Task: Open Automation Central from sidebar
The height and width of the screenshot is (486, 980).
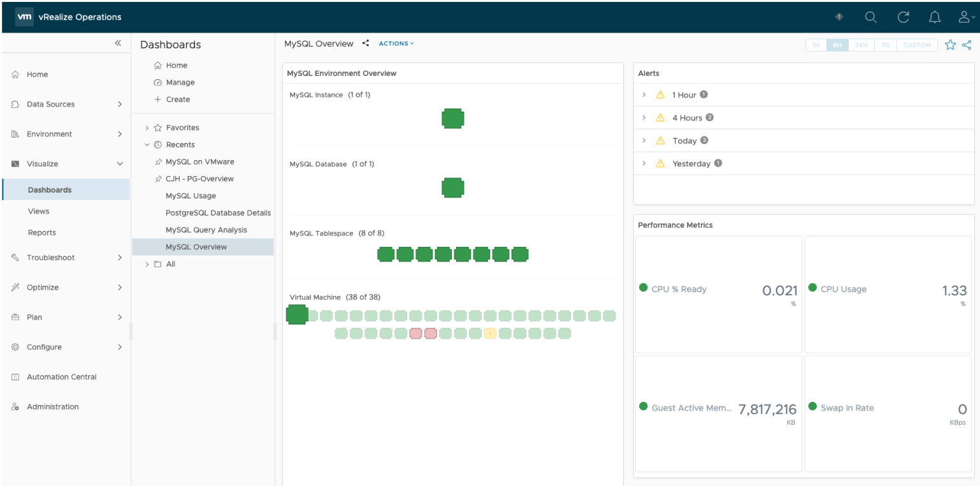Action: [62, 377]
